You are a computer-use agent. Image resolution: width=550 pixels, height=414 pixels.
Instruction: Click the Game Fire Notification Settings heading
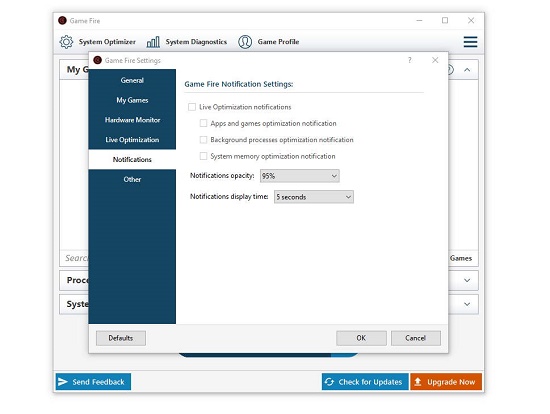coord(239,84)
